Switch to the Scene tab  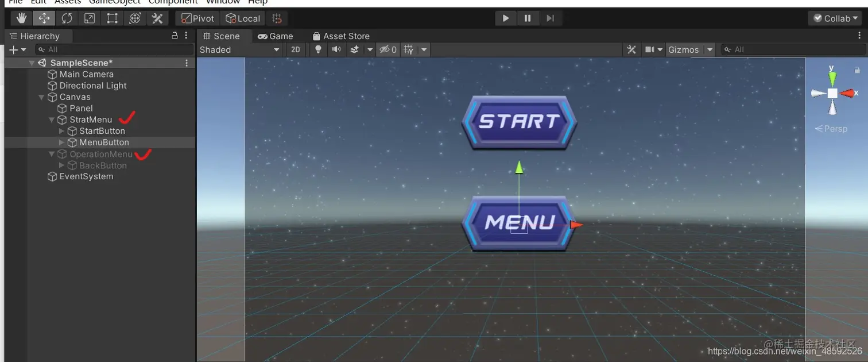click(x=222, y=36)
